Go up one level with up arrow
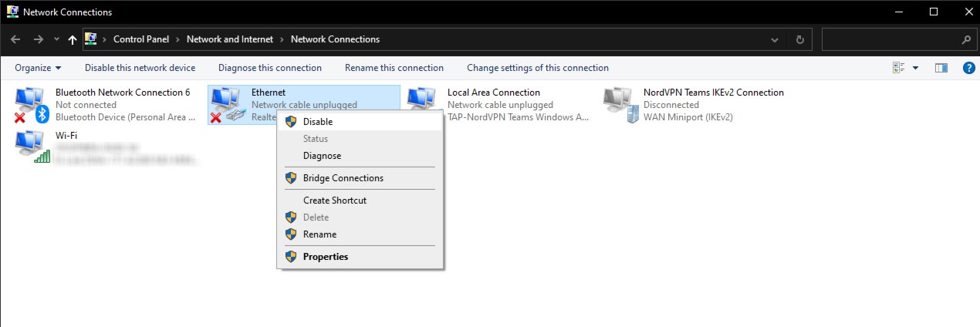The width and height of the screenshot is (980, 327). pos(73,39)
